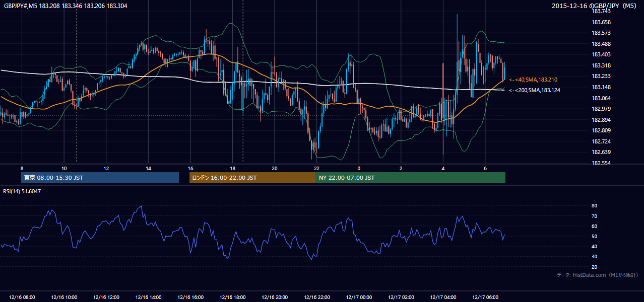The image size is (644, 302).
Task: Click the RSI axis 40 level label
Action: [594, 246]
